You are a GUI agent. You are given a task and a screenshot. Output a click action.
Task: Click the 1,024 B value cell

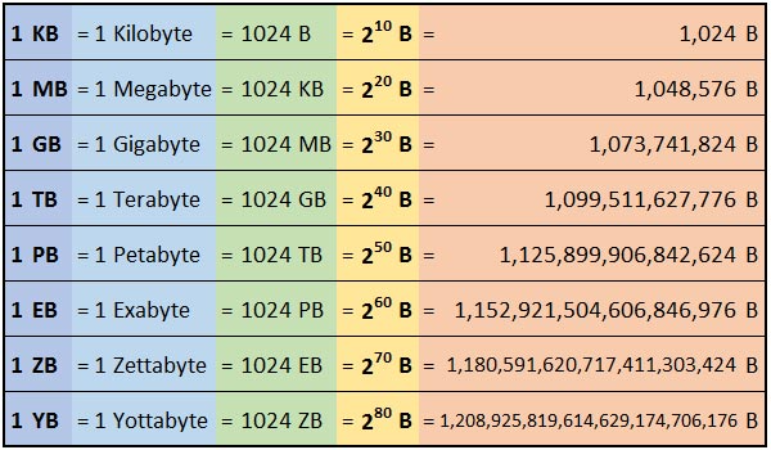point(592,32)
